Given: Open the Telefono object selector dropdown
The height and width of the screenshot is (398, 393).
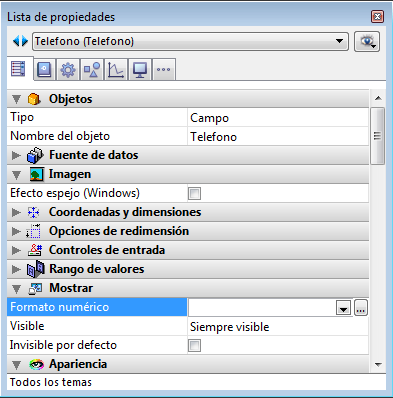Looking at the screenshot, I should [190, 41].
